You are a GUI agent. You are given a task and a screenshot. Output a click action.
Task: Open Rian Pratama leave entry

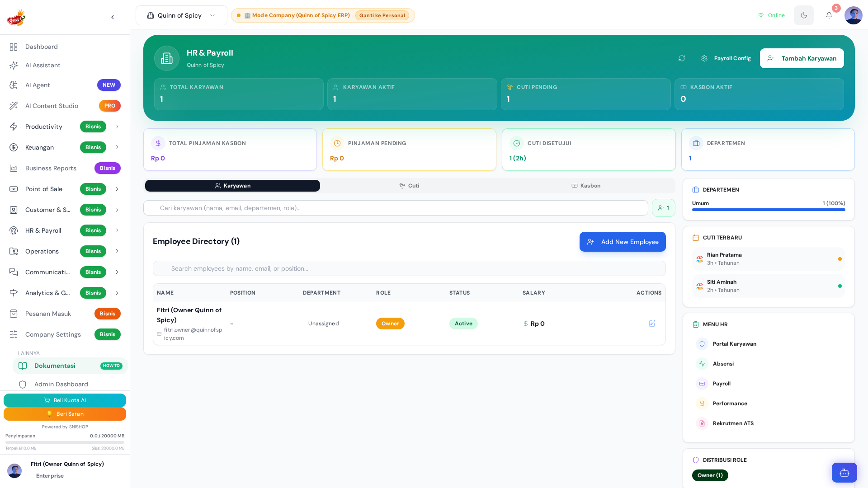769,259
